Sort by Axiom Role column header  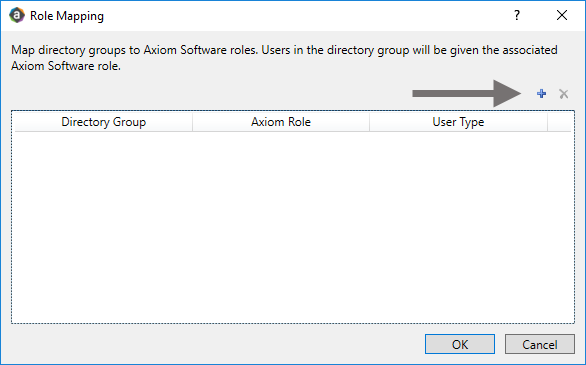click(281, 122)
